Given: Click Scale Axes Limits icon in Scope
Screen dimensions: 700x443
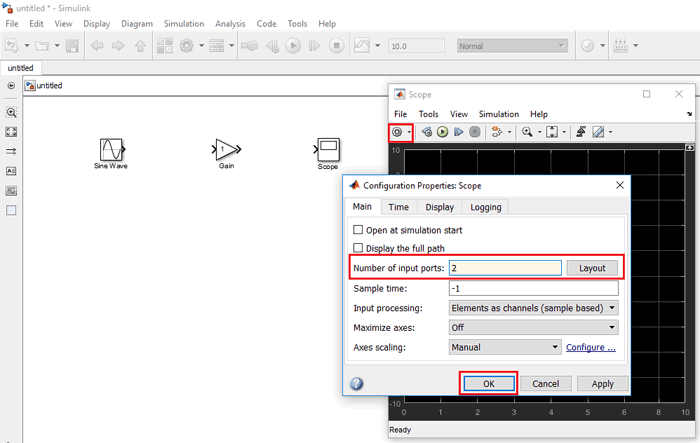Looking at the screenshot, I should [552, 132].
